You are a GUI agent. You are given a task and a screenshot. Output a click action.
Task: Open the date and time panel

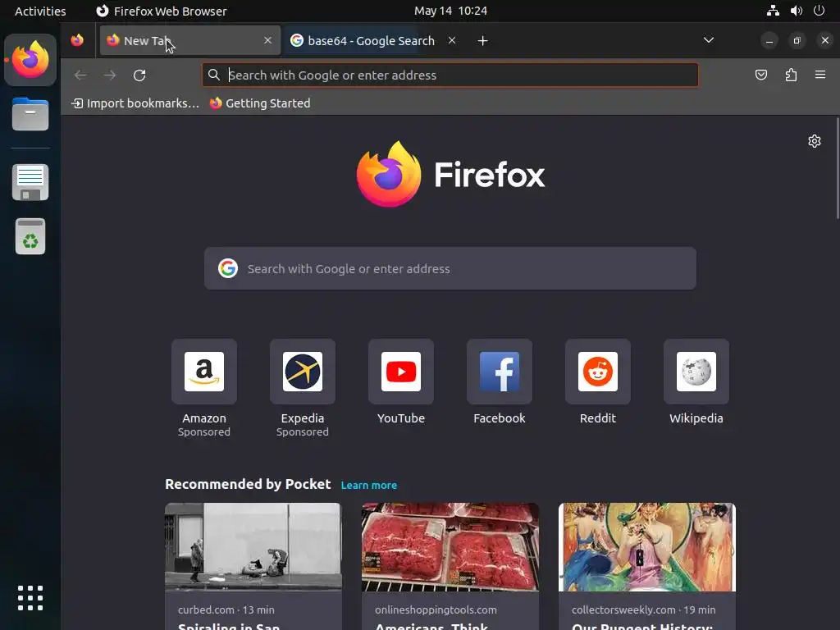pyautogui.click(x=450, y=11)
